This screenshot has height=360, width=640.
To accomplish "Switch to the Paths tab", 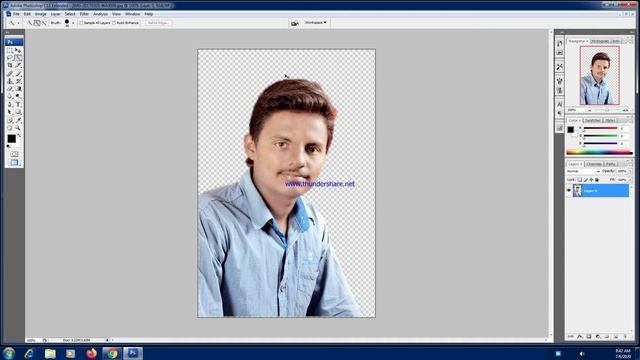I will point(611,164).
